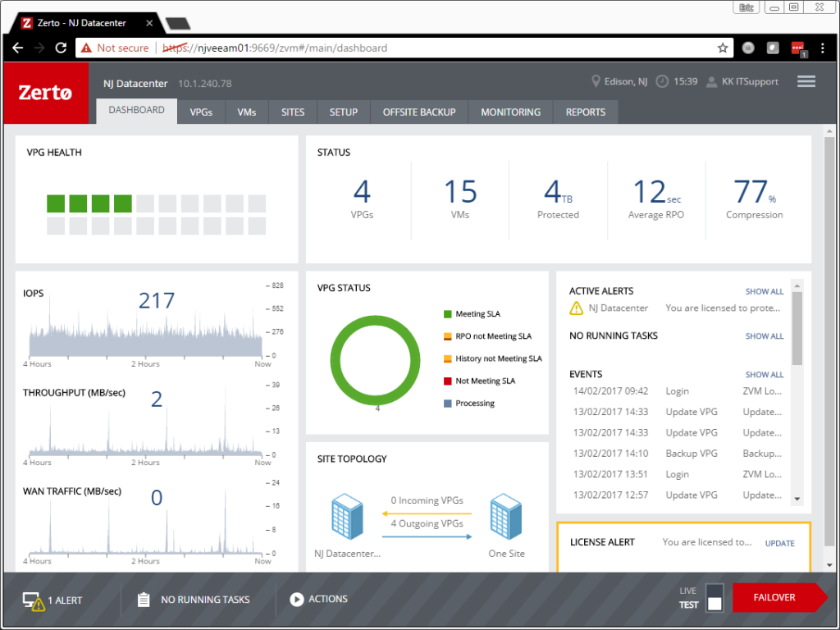Open the Actions menu via its play icon
Screen dimensions: 840x630
pos(297,599)
